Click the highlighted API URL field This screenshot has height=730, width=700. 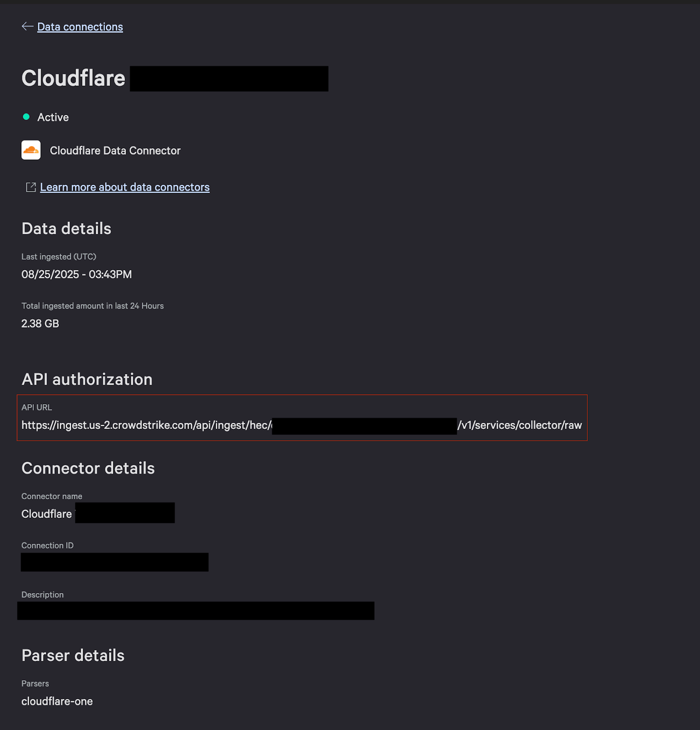tap(302, 418)
